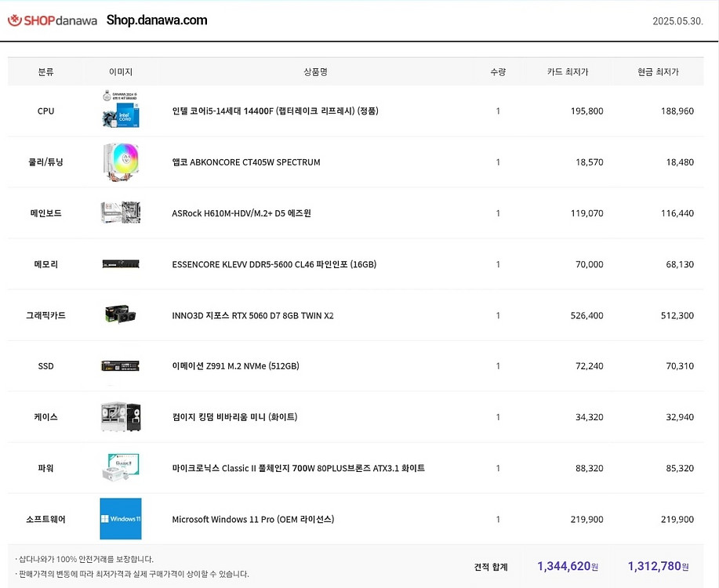Click the 이미지 column header
The image size is (719, 588).
121,71
